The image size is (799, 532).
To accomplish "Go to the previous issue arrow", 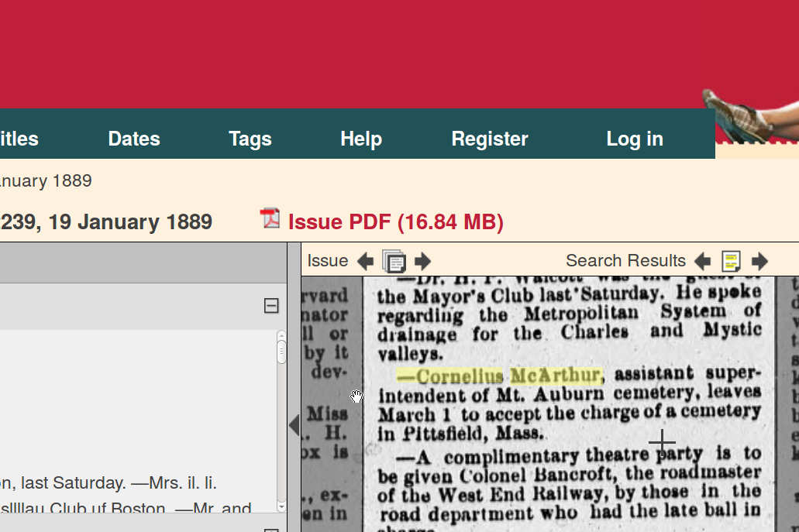I will point(365,261).
